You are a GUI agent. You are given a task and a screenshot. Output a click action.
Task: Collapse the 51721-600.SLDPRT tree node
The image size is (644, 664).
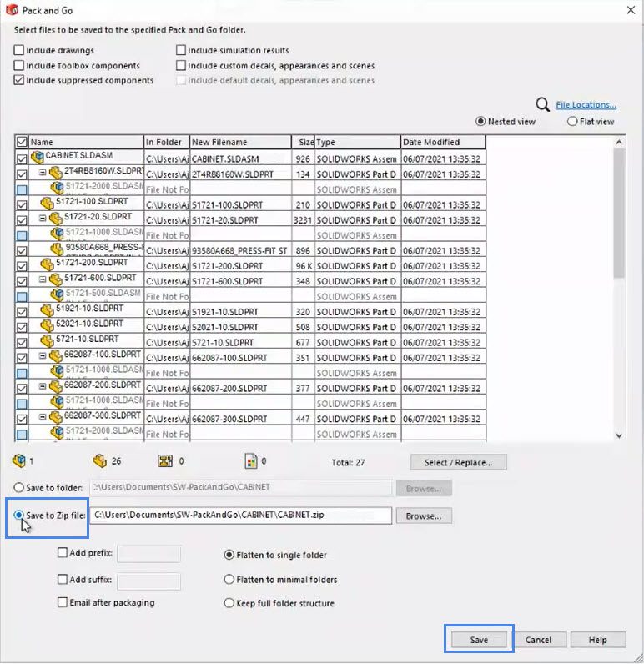click(x=43, y=279)
